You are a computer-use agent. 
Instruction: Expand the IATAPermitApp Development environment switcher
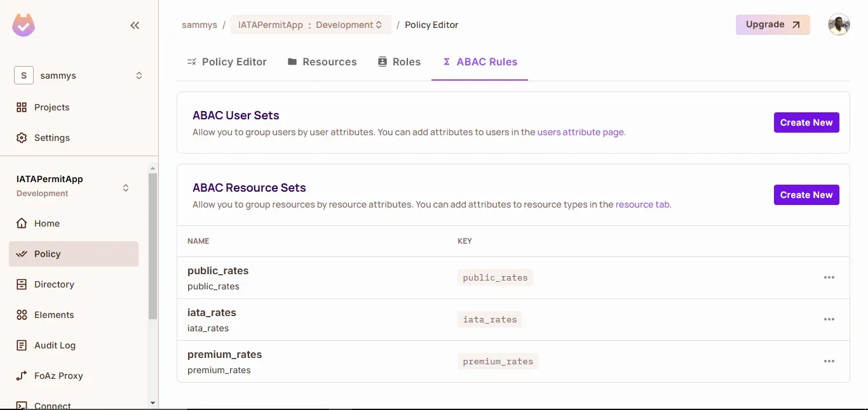click(x=125, y=188)
